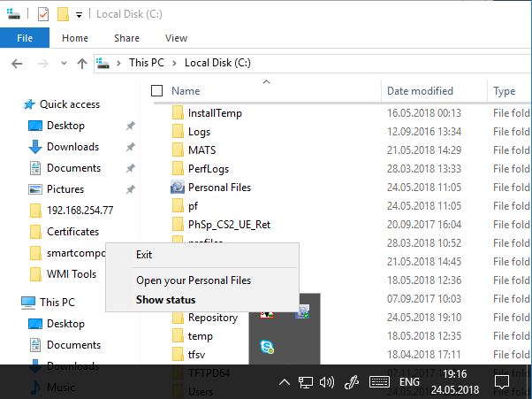Click the Properties icon in quick access toolbar
Screen dimensions: 532x399
(43, 14)
